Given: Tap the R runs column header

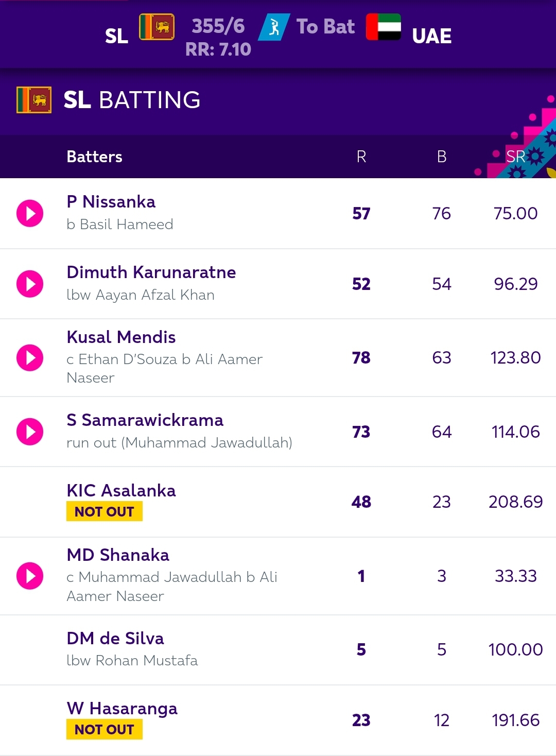Looking at the screenshot, I should (361, 157).
